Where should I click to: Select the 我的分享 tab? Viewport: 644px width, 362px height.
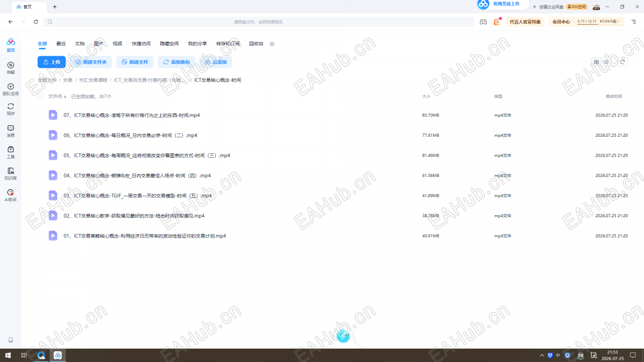click(x=197, y=43)
